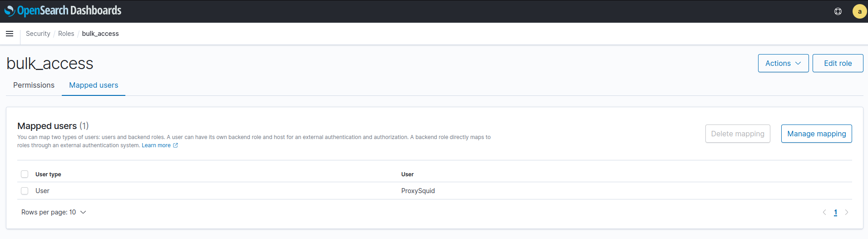Click external link icon beside Learn more

click(x=176, y=145)
